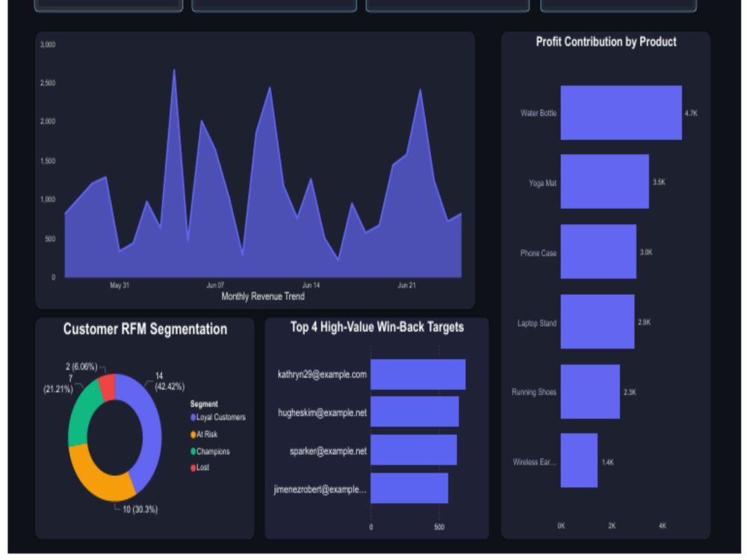This screenshot has height=560, width=747.
Task: Click the 'May 31' axis label
Action: (120, 285)
